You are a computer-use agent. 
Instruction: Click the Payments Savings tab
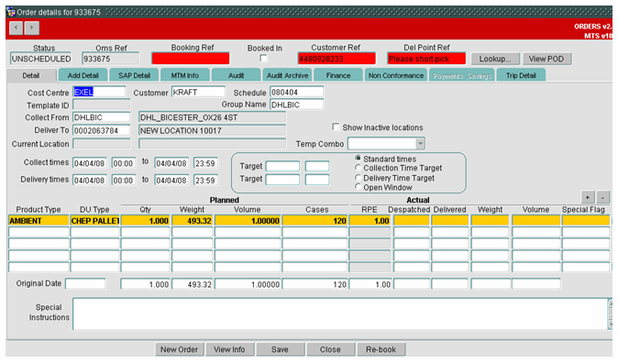(x=462, y=75)
